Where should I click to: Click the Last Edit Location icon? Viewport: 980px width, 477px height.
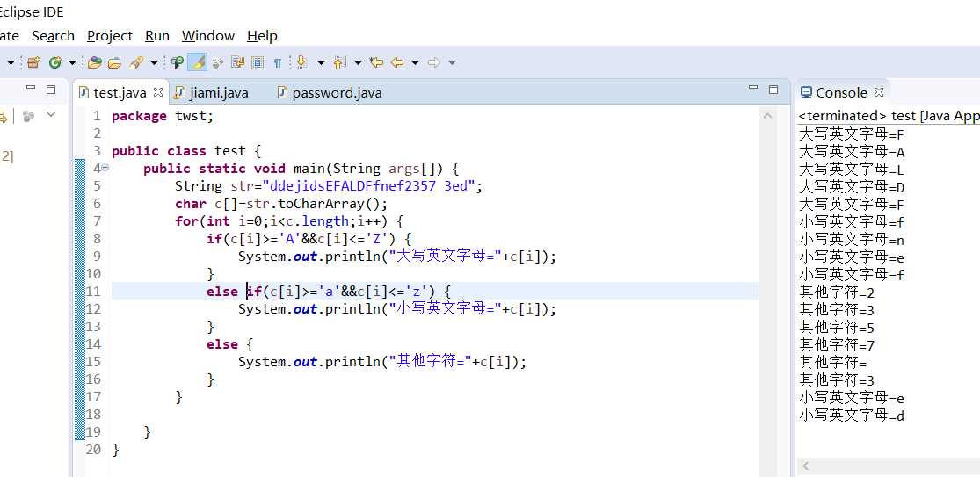pyautogui.click(x=376, y=62)
